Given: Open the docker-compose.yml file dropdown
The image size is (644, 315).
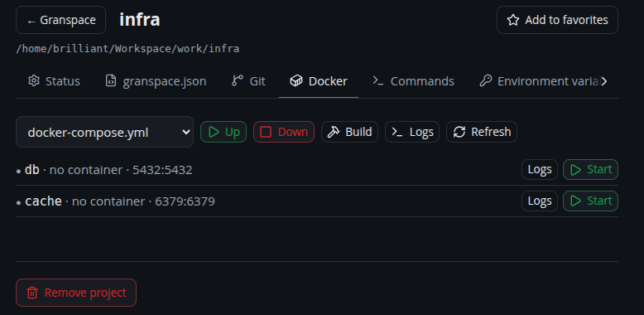Looking at the screenshot, I should (x=105, y=132).
